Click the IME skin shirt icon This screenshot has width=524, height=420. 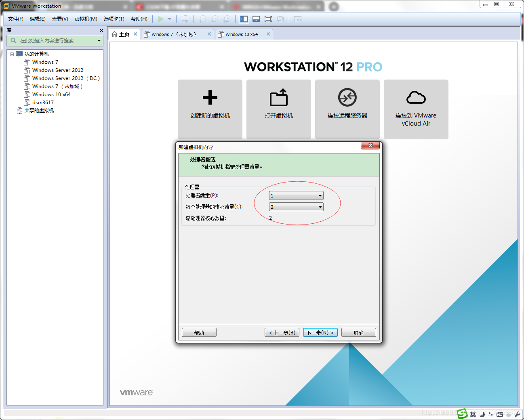pyautogui.click(x=509, y=414)
